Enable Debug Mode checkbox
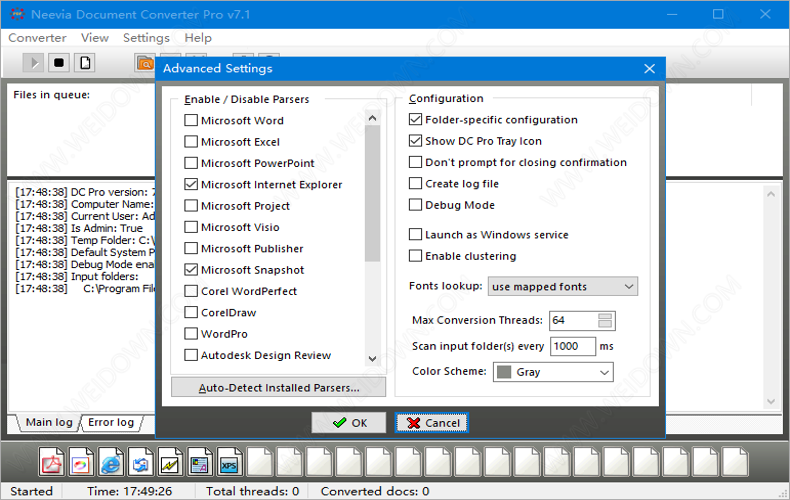The image size is (790, 500). coord(415,205)
